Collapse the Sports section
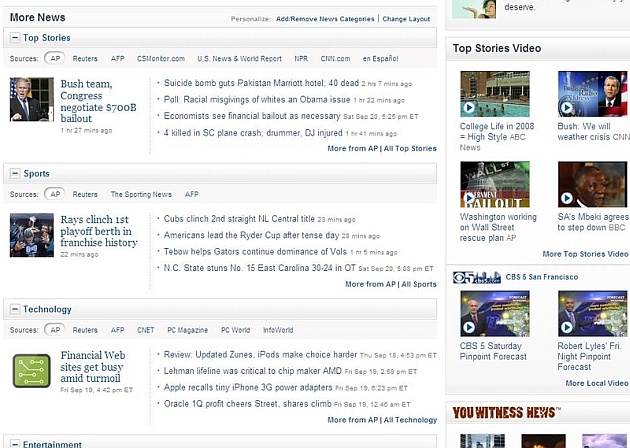630x448 pixels. (x=15, y=174)
